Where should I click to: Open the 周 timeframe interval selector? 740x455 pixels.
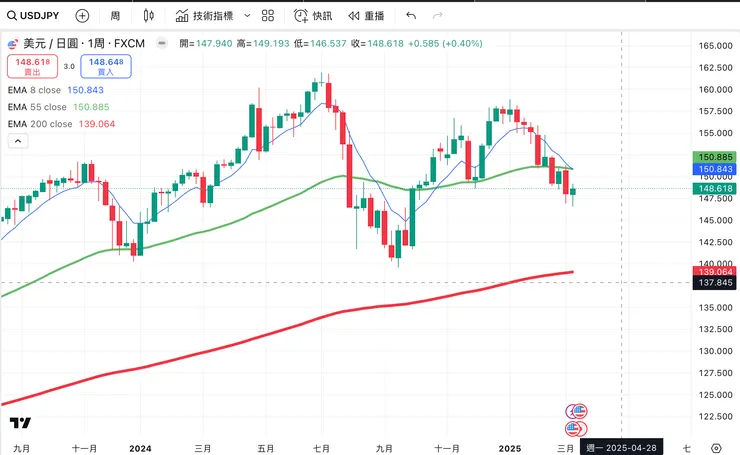tap(115, 16)
